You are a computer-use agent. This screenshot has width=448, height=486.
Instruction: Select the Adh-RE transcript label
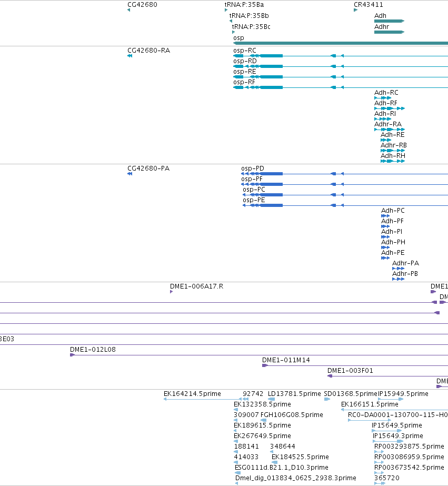tap(393, 135)
